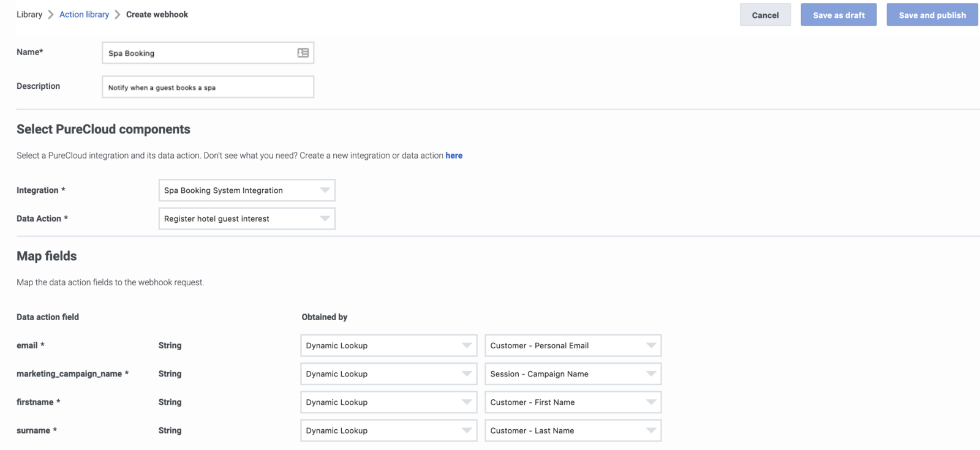
Task: Click the 'Data action field' column header
Action: click(x=48, y=317)
